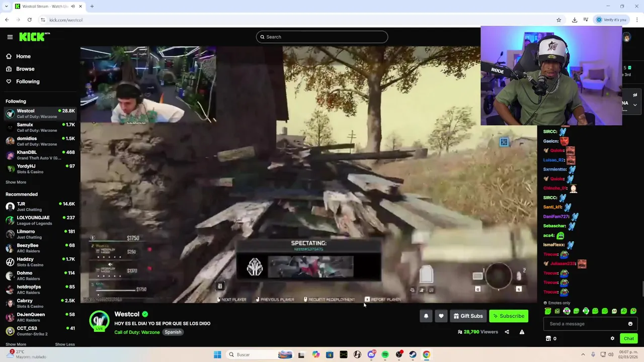644x362 pixels.
Task: Open recommended channel Haddzy
Action: point(40,262)
